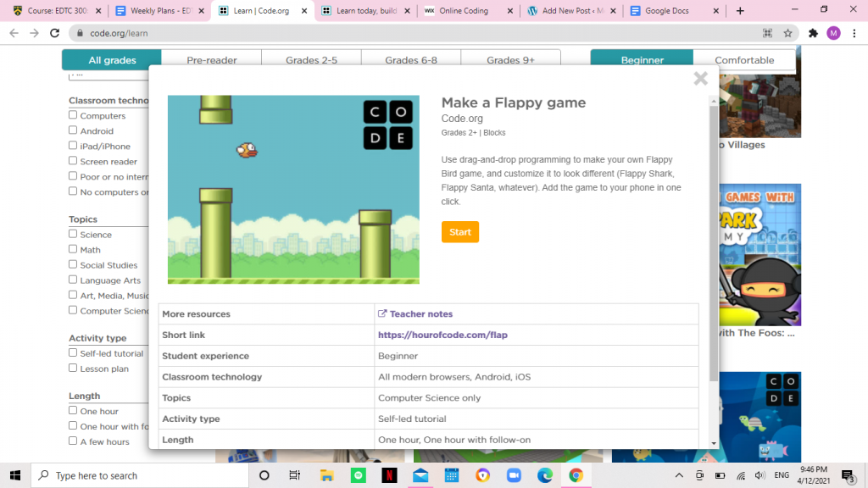Open the notification center icon
Viewport: 868px width, 488px height.
click(x=848, y=475)
